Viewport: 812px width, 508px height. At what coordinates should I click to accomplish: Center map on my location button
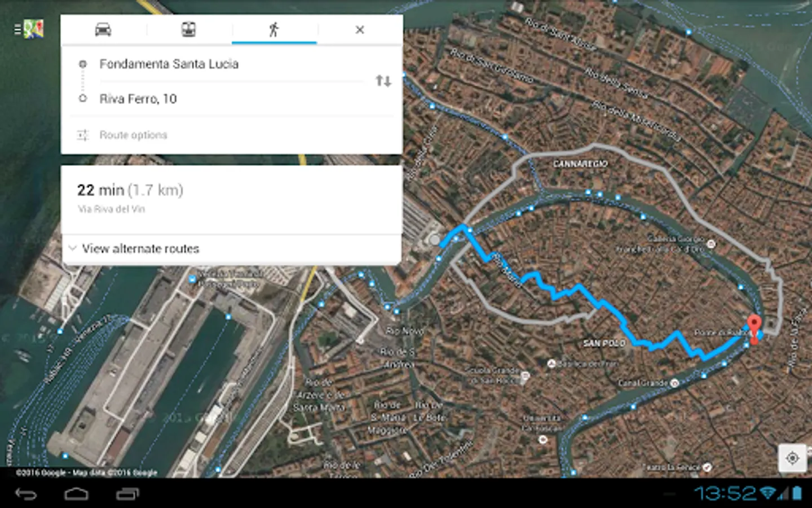click(x=792, y=458)
